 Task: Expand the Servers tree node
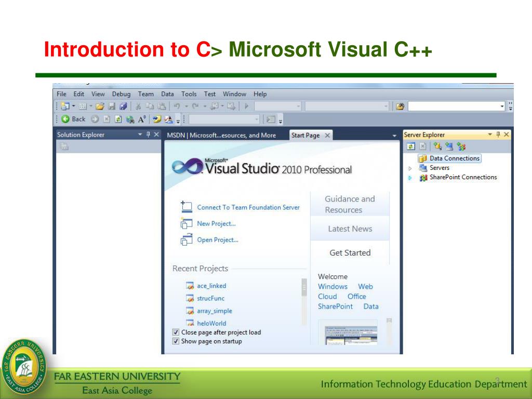tap(410, 168)
